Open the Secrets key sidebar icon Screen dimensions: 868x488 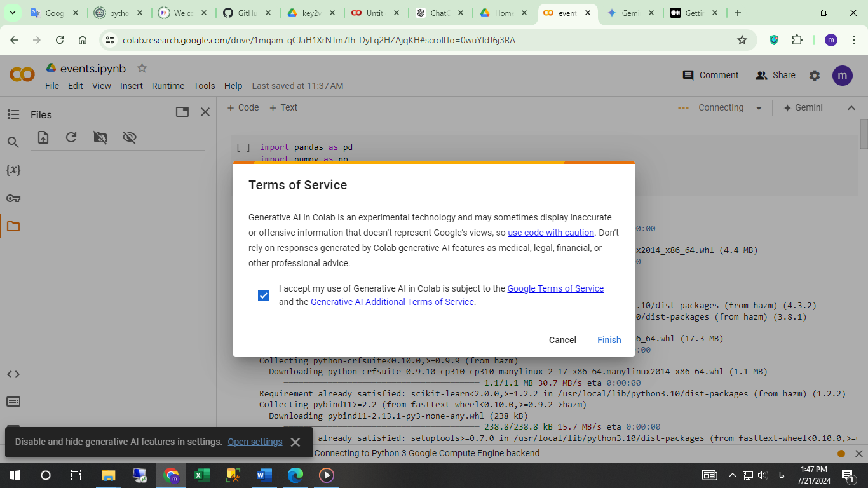click(x=13, y=198)
